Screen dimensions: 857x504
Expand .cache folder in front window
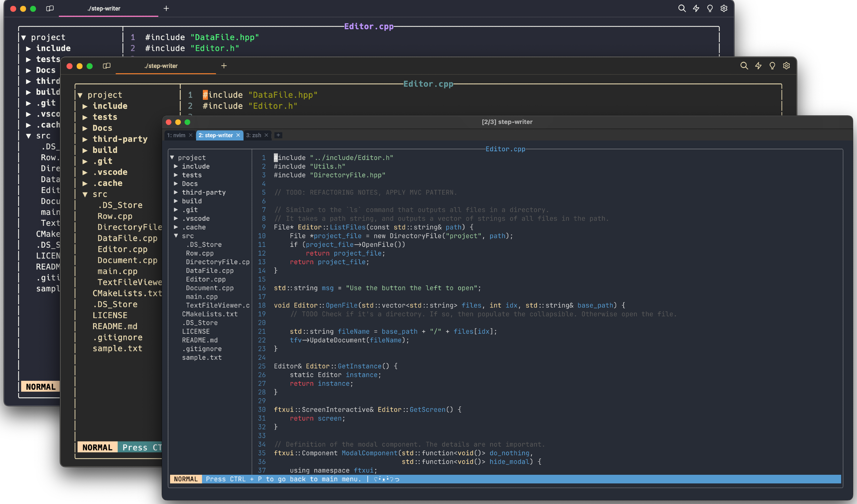tap(176, 227)
